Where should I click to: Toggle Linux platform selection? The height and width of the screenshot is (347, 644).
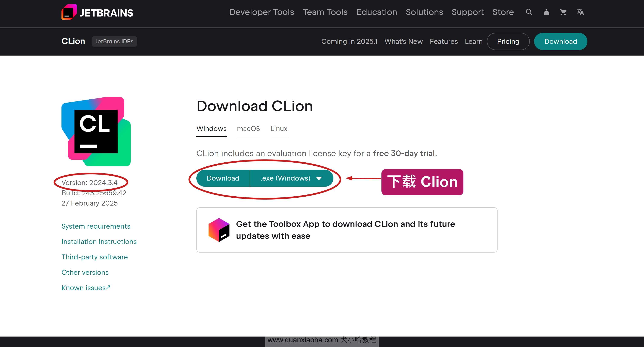pos(279,129)
